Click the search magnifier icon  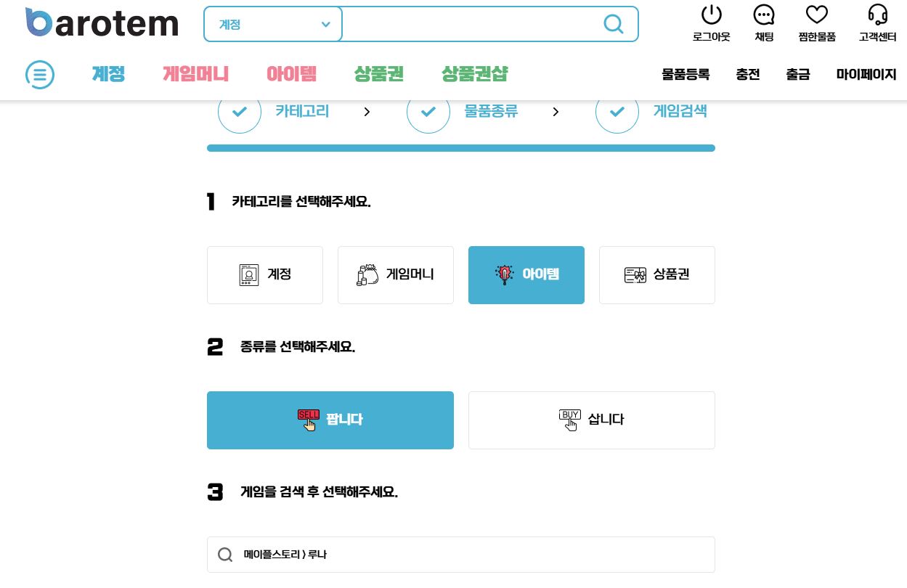point(613,24)
